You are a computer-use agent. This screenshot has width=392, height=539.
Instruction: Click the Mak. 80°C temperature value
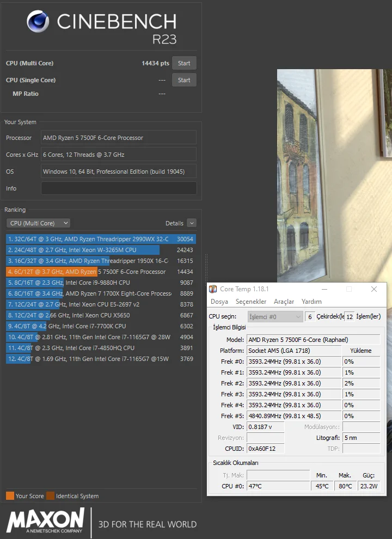point(345,486)
